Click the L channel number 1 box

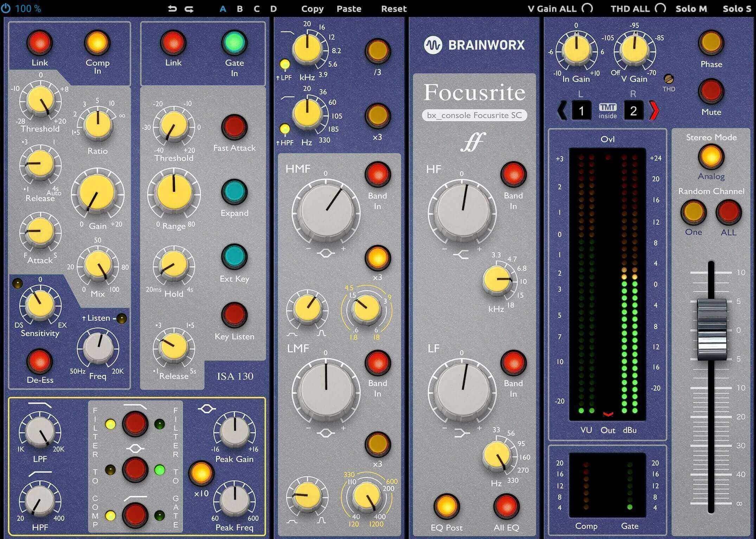tap(581, 111)
